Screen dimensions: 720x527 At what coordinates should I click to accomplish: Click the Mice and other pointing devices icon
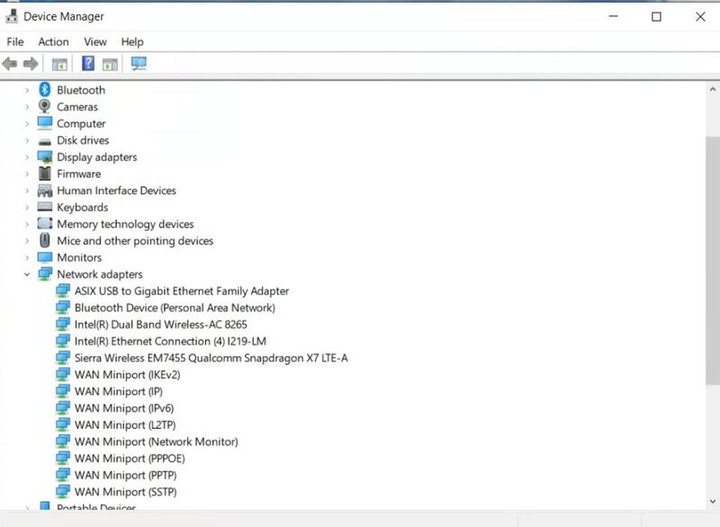(45, 240)
